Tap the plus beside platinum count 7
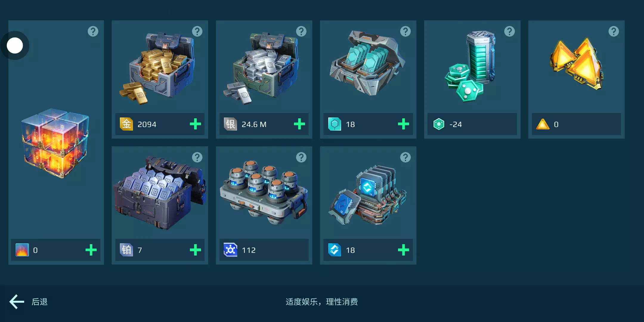This screenshot has width=644, height=322. tap(195, 250)
